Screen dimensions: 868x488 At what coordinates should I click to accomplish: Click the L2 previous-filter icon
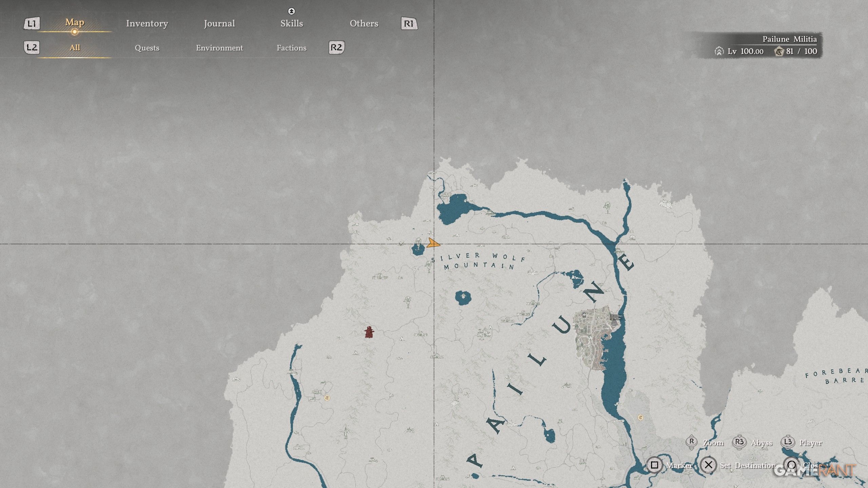click(32, 47)
